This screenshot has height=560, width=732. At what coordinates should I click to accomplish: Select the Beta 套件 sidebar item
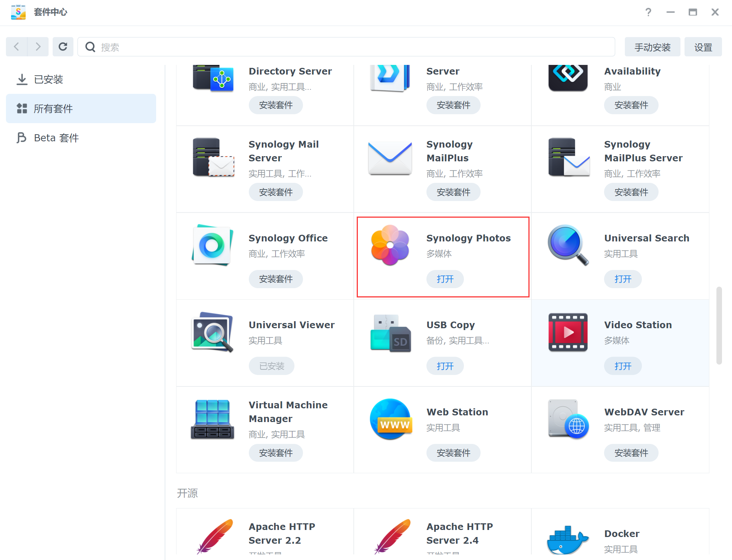click(x=56, y=138)
